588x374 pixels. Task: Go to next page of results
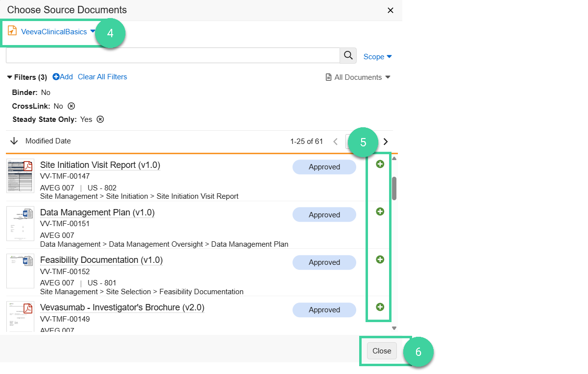pos(386,141)
